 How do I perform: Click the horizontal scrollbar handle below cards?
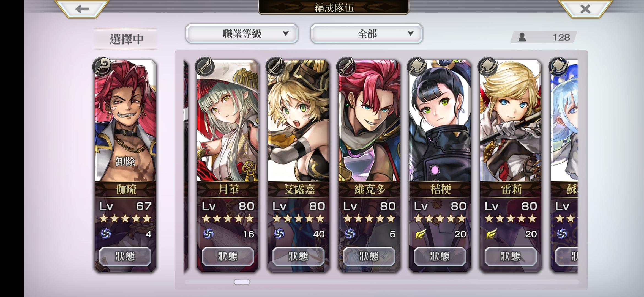coord(242,282)
